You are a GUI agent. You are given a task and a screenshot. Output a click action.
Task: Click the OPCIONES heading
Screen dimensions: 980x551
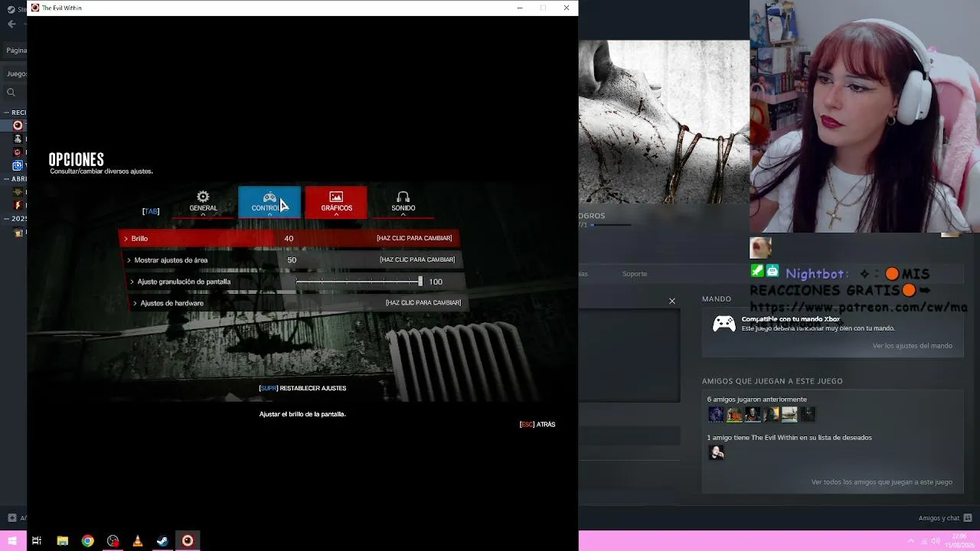pyautogui.click(x=77, y=159)
